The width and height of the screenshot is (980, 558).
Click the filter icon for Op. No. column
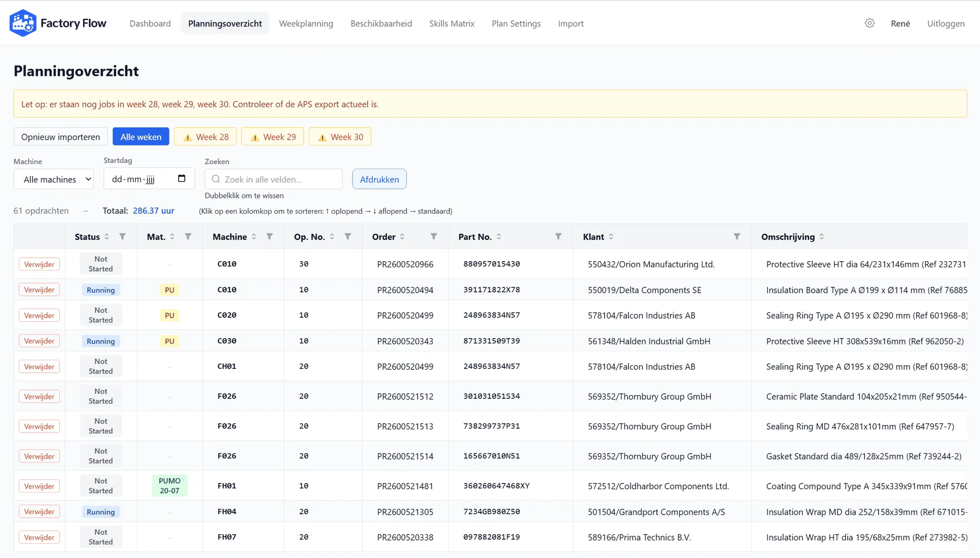(x=348, y=236)
